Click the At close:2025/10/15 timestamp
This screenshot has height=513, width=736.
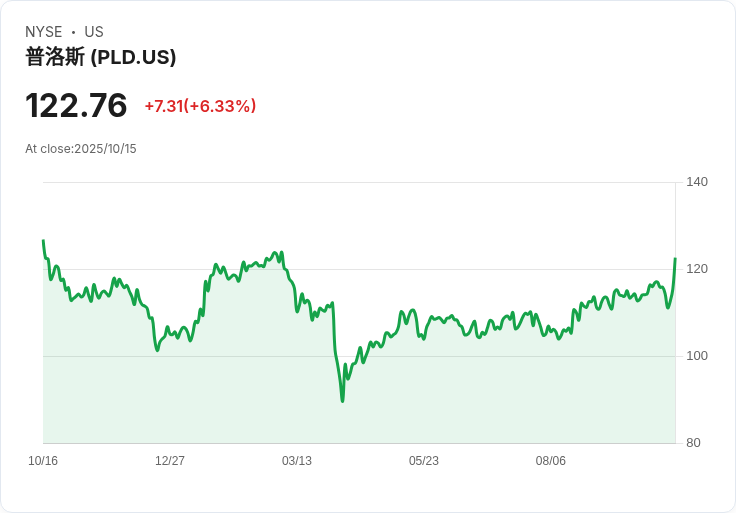click(81, 149)
